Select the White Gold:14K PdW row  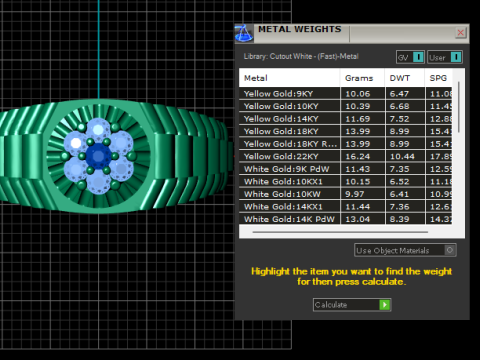click(346, 219)
